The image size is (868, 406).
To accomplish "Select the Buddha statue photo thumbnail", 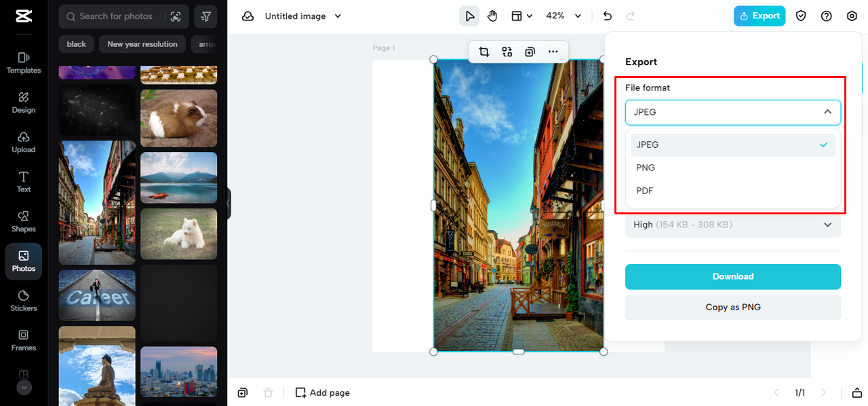I will click(x=97, y=366).
